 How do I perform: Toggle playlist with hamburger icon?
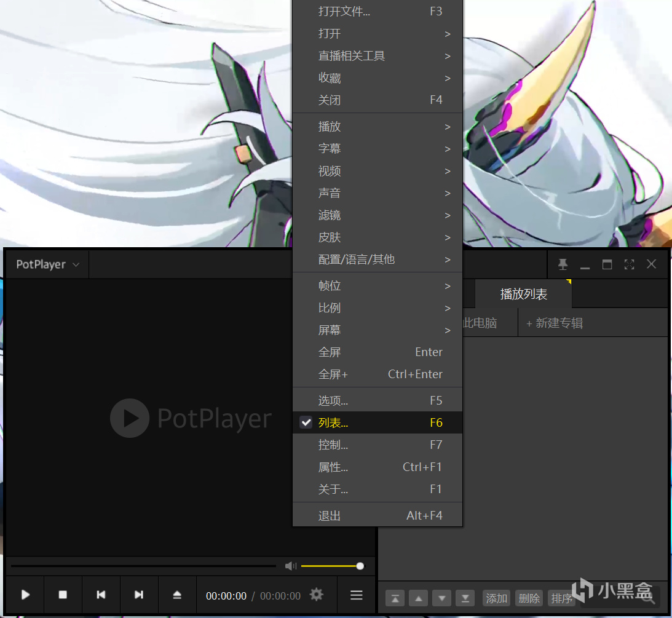[x=357, y=595]
